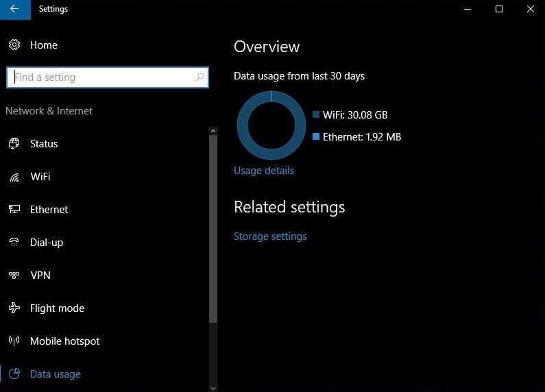545x392 pixels.
Task: Click the Home gear icon
Action: pyautogui.click(x=14, y=45)
